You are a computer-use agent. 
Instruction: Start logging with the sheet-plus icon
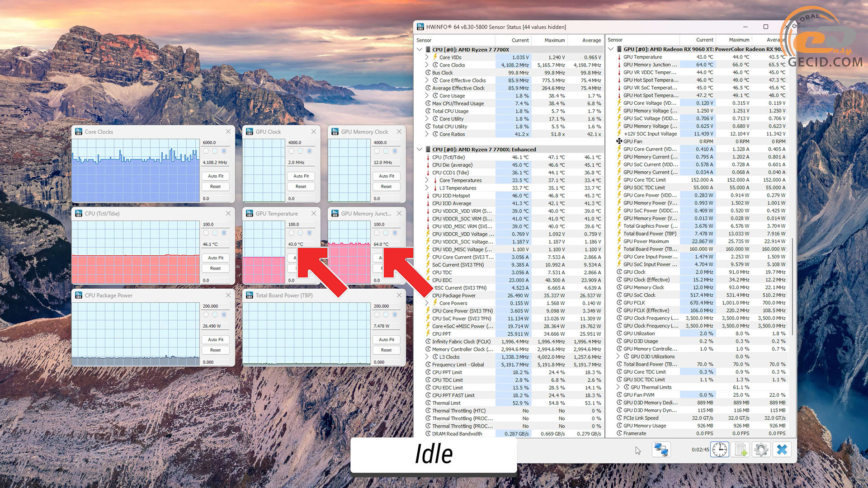[741, 450]
